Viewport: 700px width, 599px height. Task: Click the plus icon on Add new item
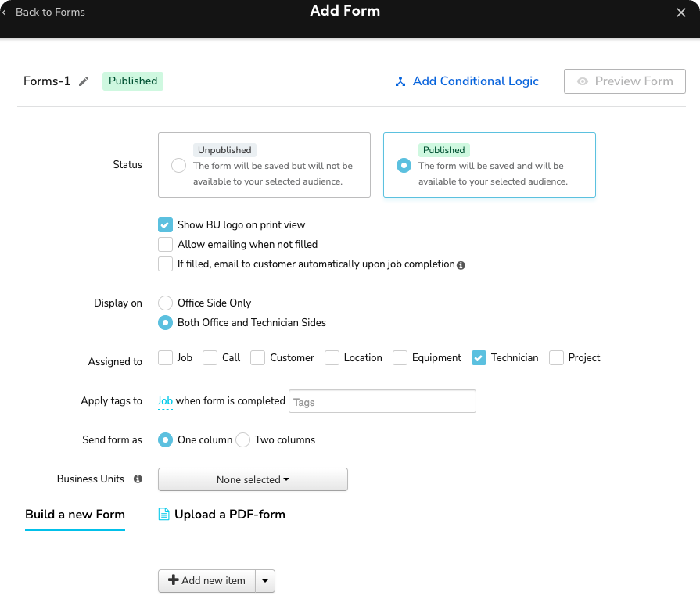pyautogui.click(x=174, y=580)
